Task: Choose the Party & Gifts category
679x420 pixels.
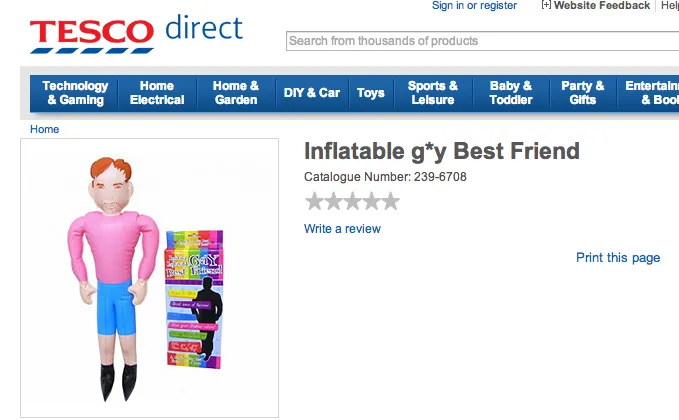Action: 583,93
